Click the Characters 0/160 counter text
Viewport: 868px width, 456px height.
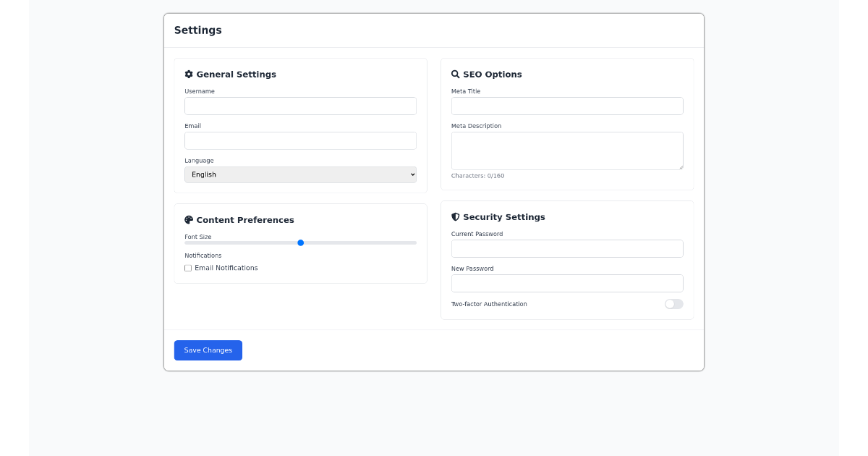coord(477,175)
